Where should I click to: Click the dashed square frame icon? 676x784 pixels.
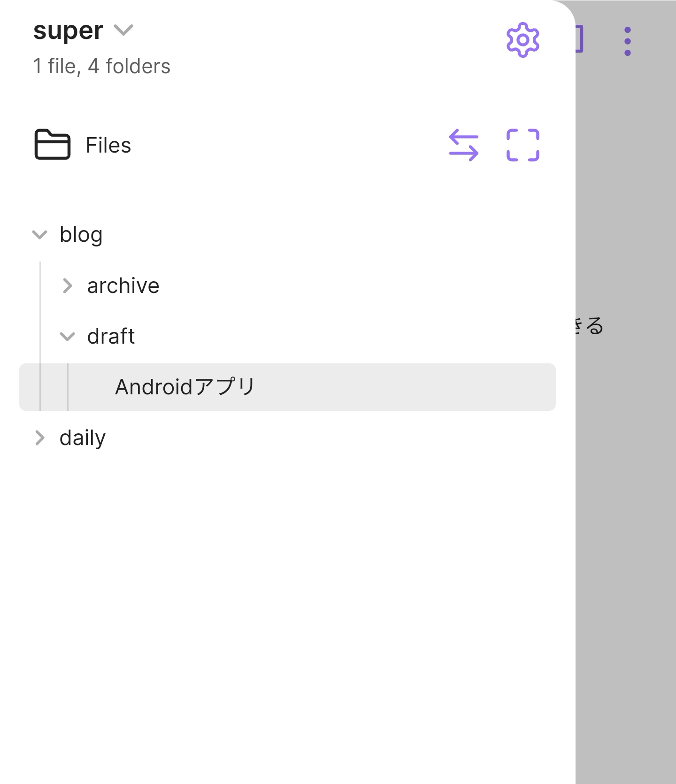pos(523,145)
